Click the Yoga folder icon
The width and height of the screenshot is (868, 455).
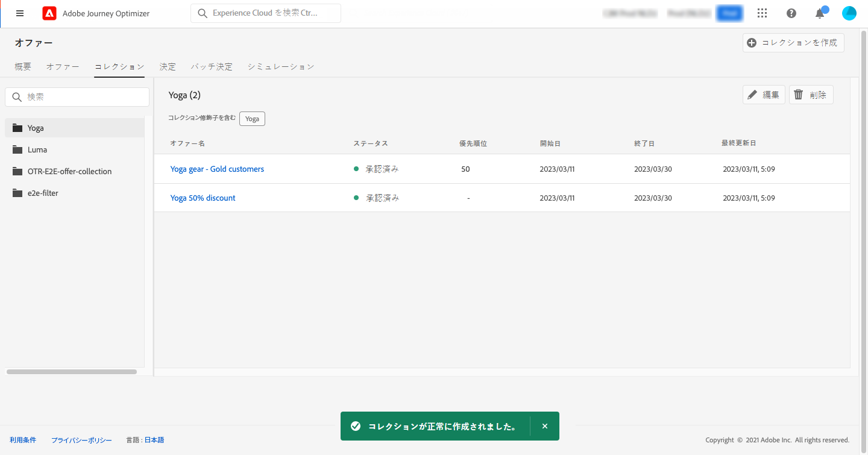point(17,128)
